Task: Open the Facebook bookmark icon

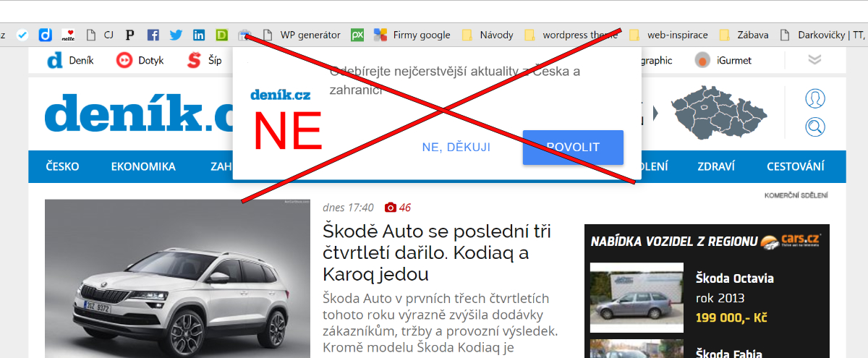Action: [x=153, y=35]
